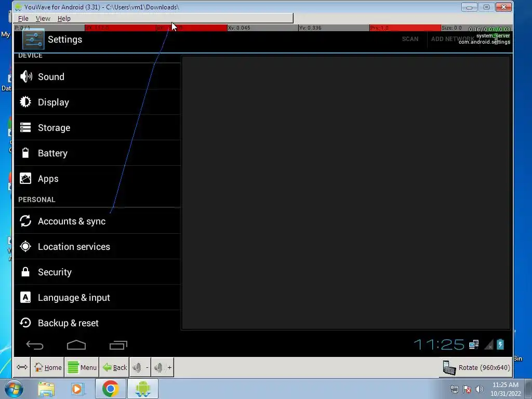Open Location services label
The image size is (532, 399).
(x=74, y=247)
